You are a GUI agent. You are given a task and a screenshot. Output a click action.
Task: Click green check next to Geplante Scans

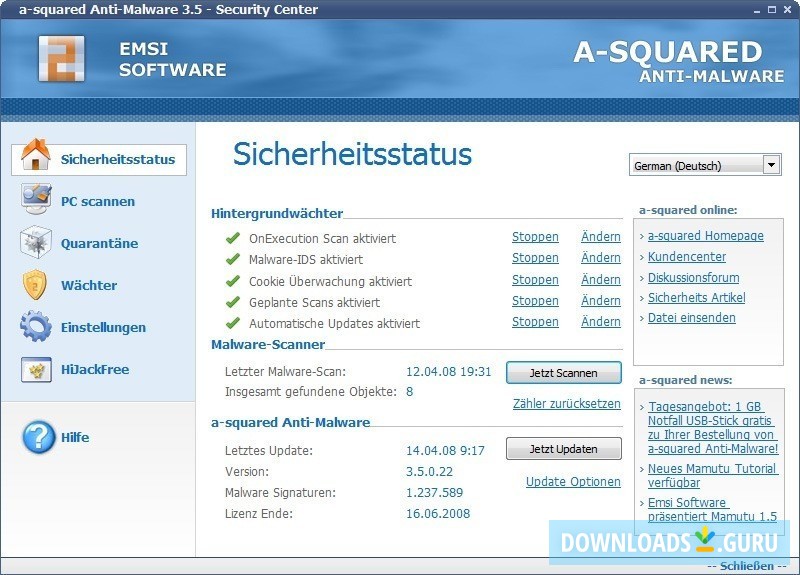[x=233, y=302]
